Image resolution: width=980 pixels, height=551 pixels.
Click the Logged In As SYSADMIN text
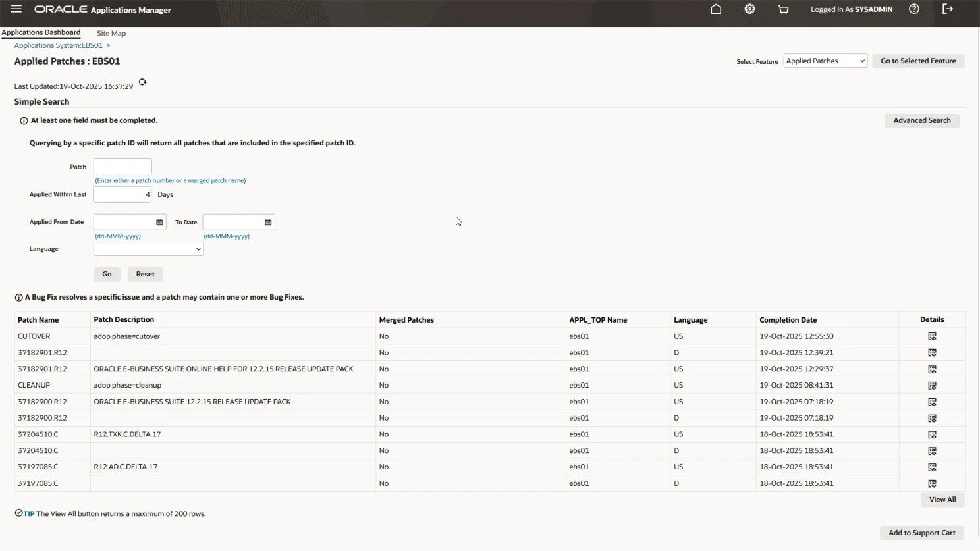[x=852, y=9]
